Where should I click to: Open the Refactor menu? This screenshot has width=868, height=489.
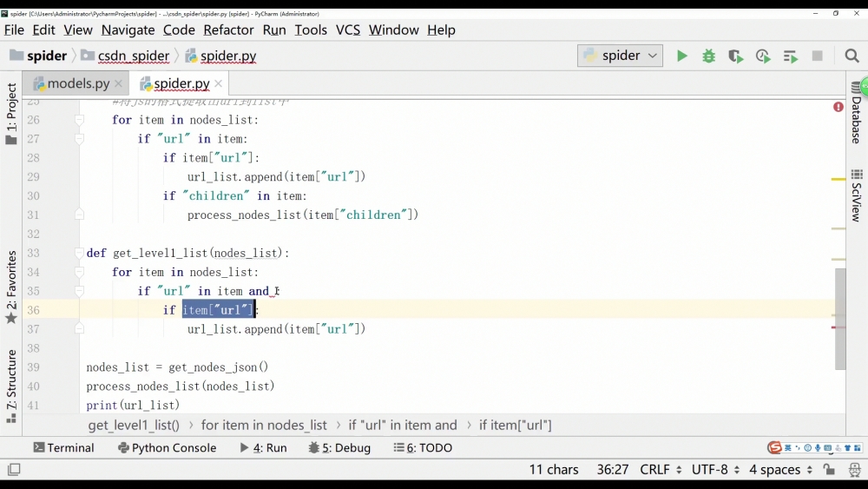coord(228,30)
